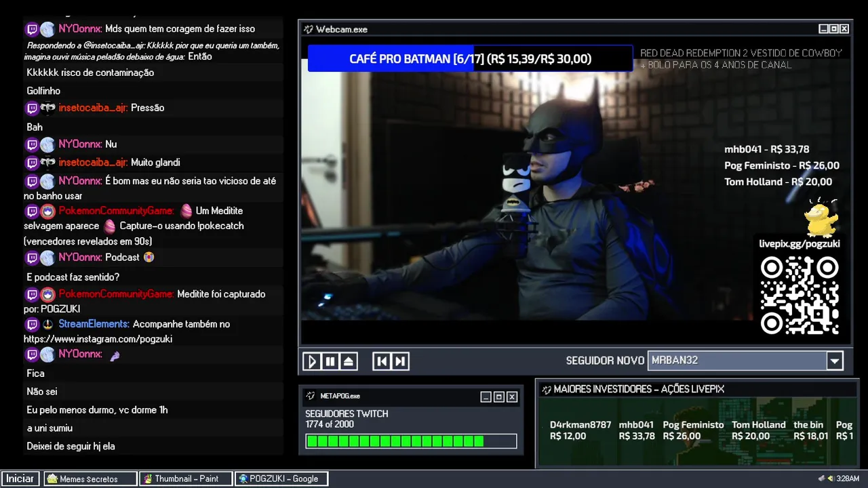Maximize the METAPOG.exe window
The height and width of the screenshot is (488, 868).
pos(499,397)
